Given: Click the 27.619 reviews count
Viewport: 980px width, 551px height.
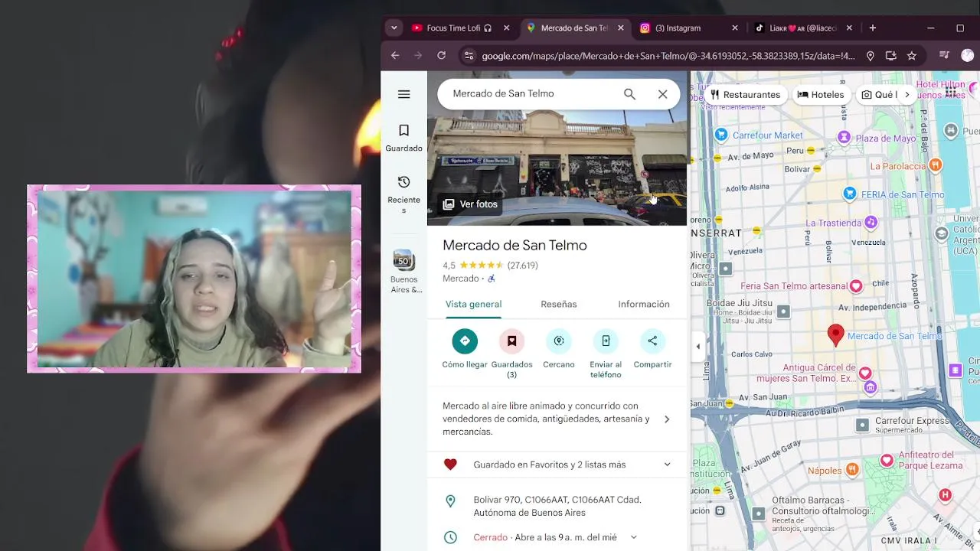Looking at the screenshot, I should click(x=523, y=266).
